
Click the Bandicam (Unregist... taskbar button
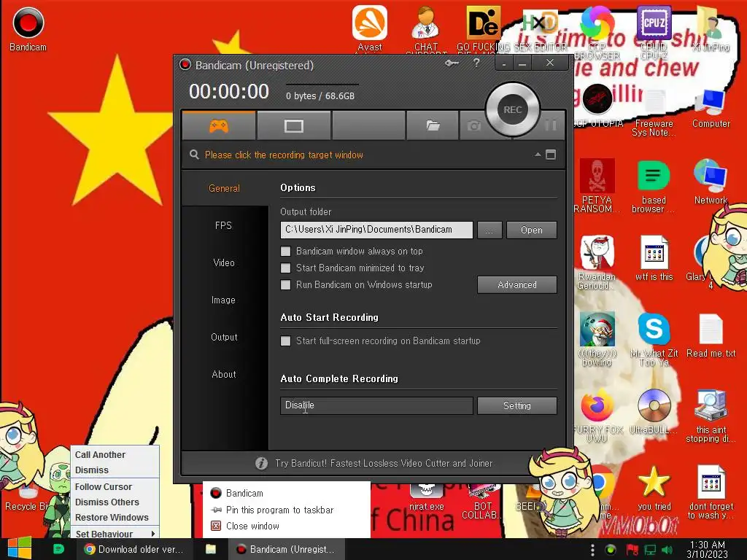pos(286,550)
